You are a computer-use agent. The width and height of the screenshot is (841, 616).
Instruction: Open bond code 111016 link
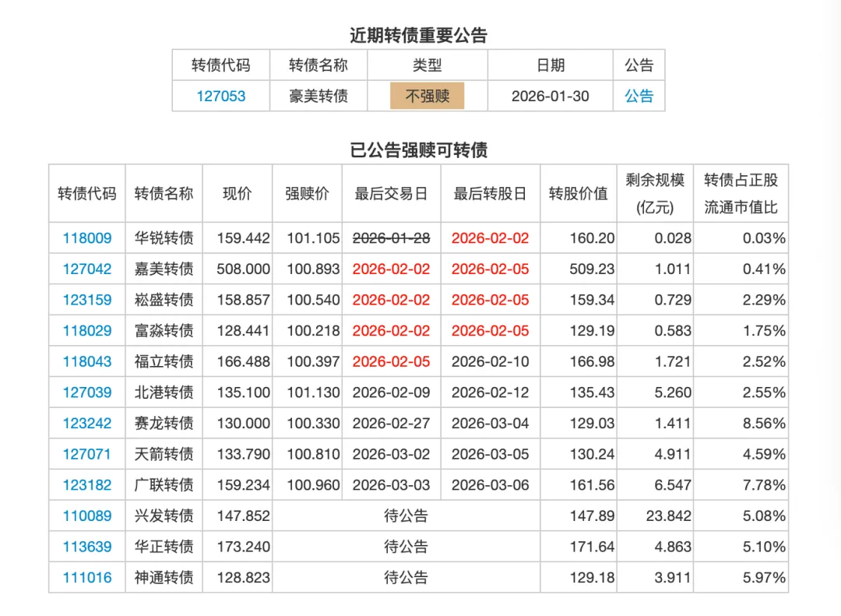[x=87, y=577]
